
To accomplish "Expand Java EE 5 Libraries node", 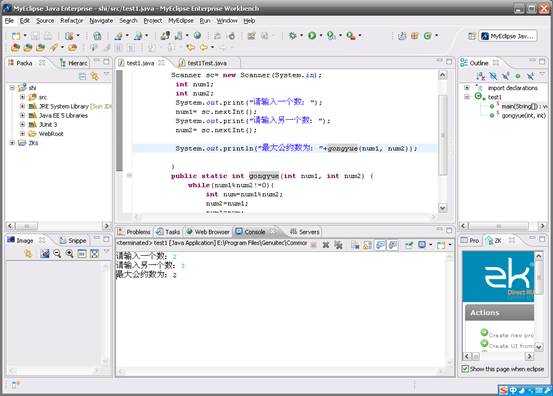I will (x=23, y=115).
